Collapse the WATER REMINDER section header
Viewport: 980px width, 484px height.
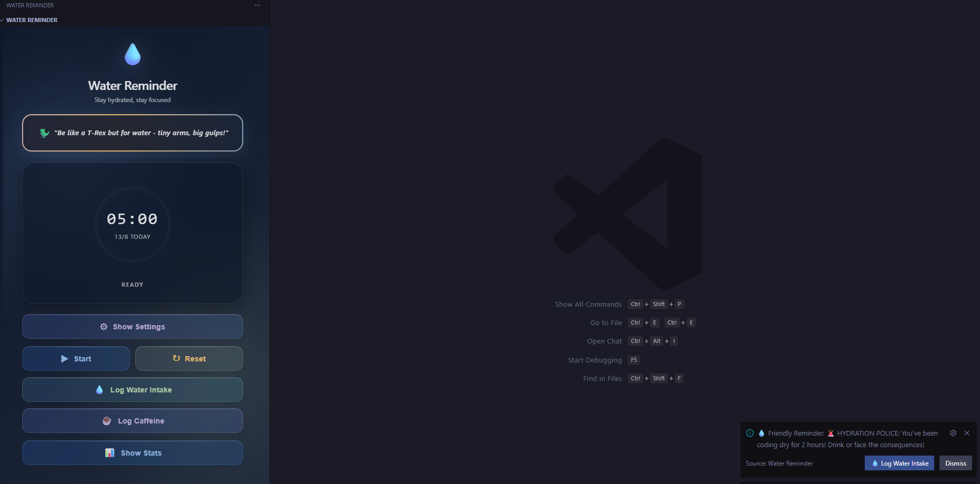pos(135,20)
